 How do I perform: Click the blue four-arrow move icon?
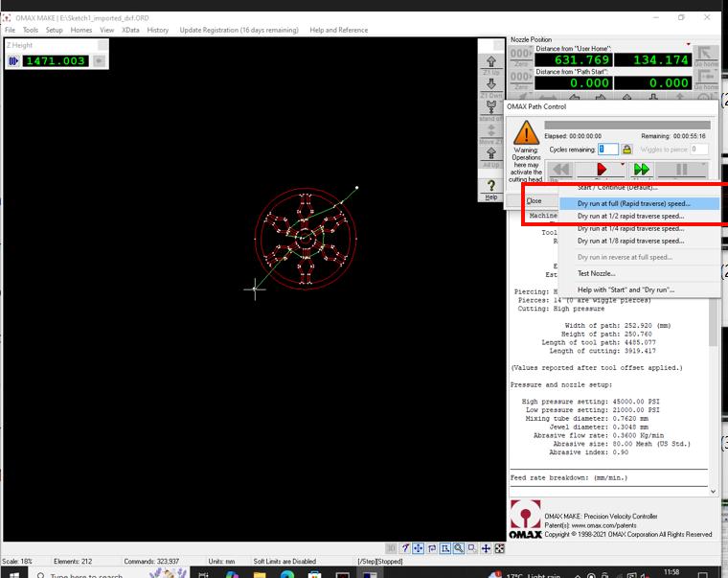[x=486, y=548]
